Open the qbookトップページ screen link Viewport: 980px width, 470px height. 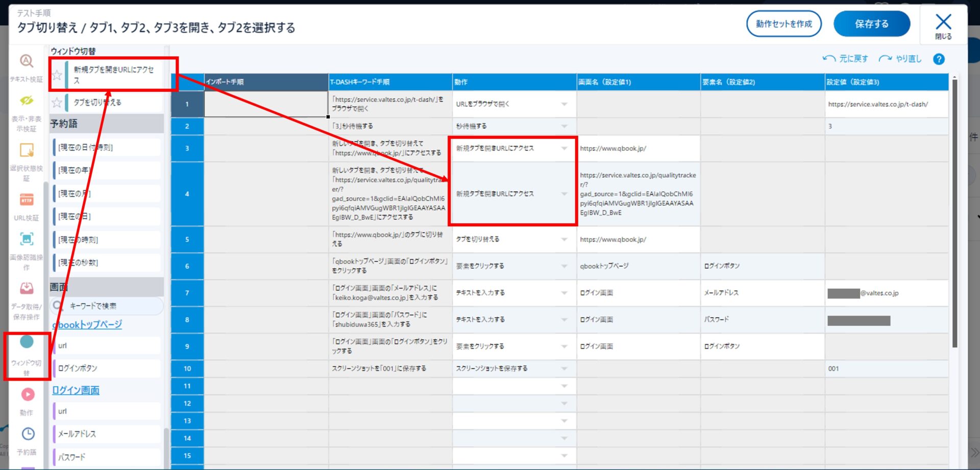[x=87, y=325]
